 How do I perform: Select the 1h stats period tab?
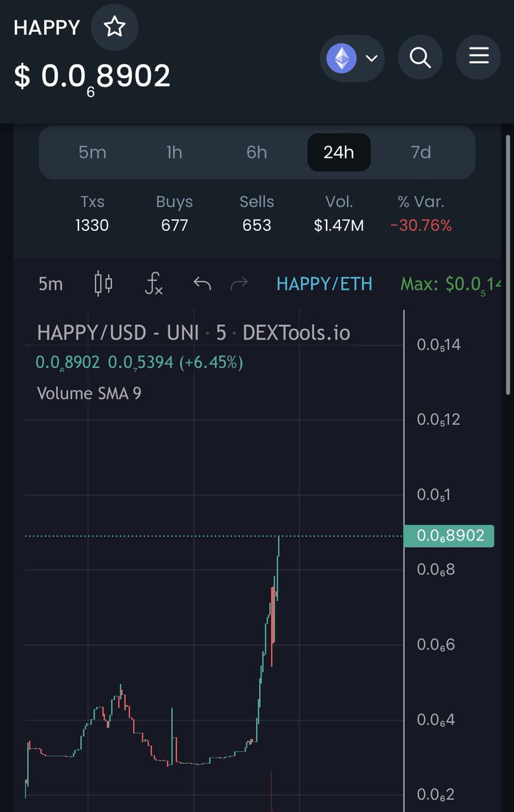174,152
